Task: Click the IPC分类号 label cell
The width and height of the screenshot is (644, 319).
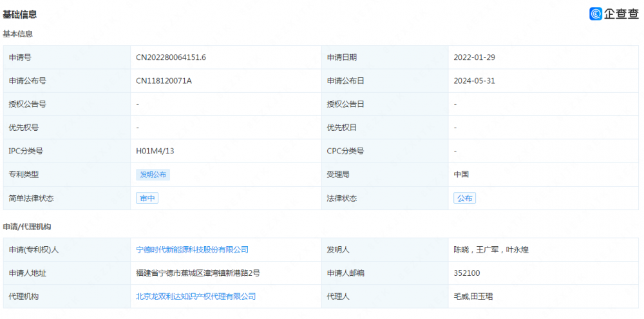Action: pos(67,151)
